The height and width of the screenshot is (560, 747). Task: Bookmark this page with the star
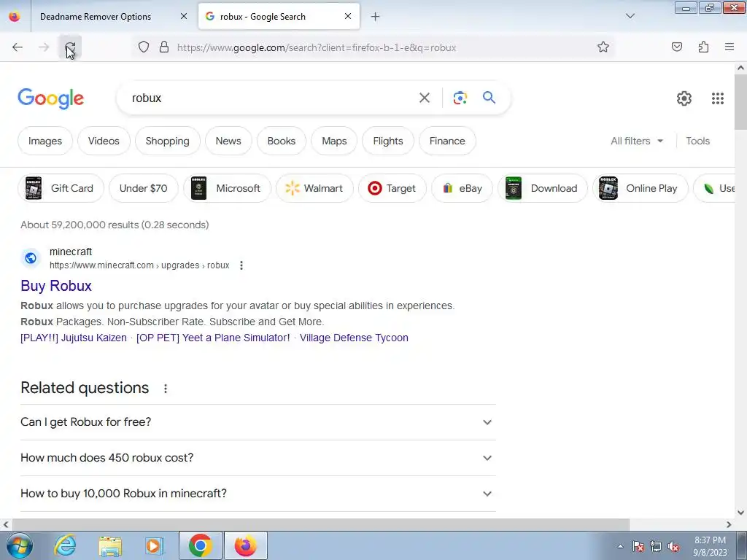coord(603,47)
